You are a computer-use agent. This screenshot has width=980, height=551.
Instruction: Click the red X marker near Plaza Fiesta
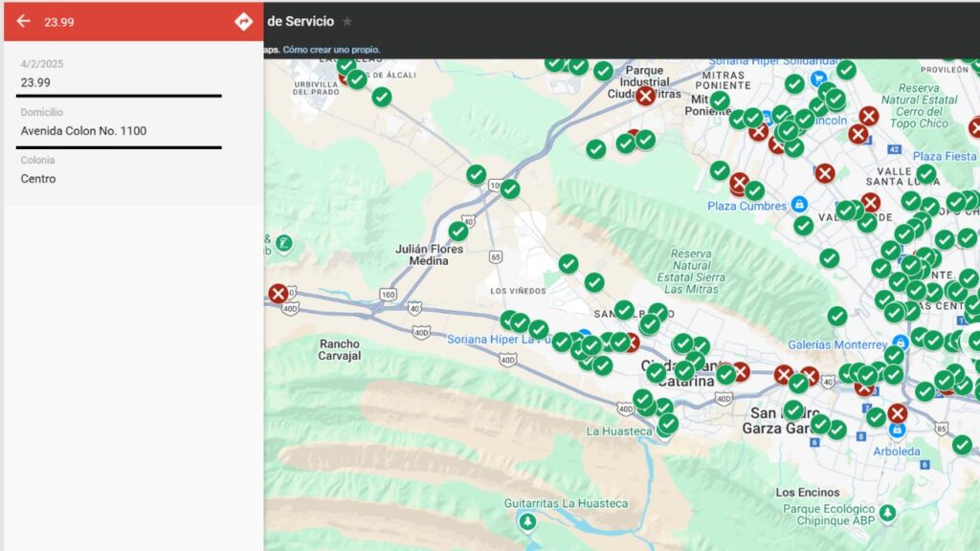pos(974,127)
